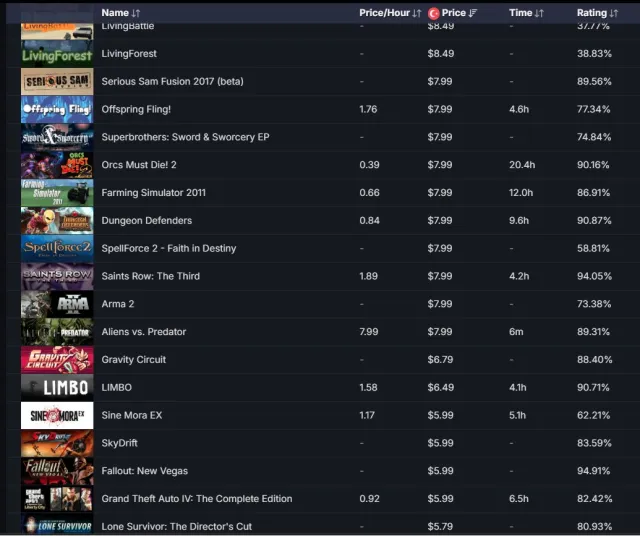The width and height of the screenshot is (640, 536).
Task: Click the 12.0h time of Farming Simulator
Action: pyautogui.click(x=521, y=193)
